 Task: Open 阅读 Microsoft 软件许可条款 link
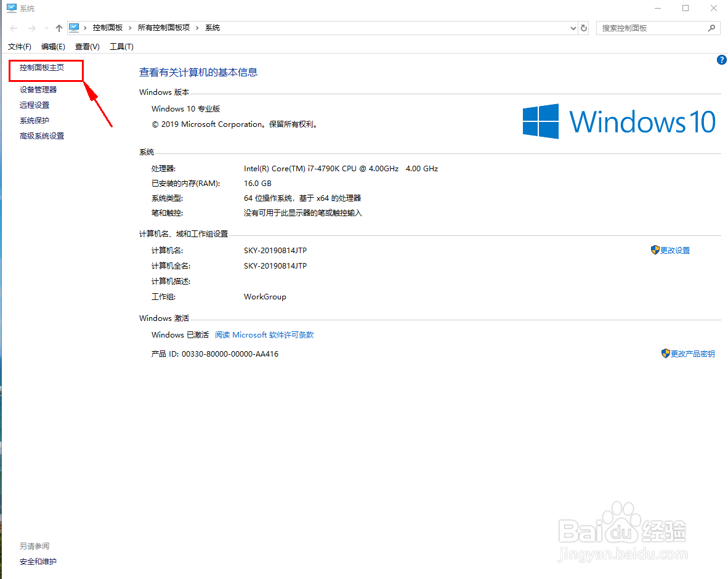(x=264, y=334)
